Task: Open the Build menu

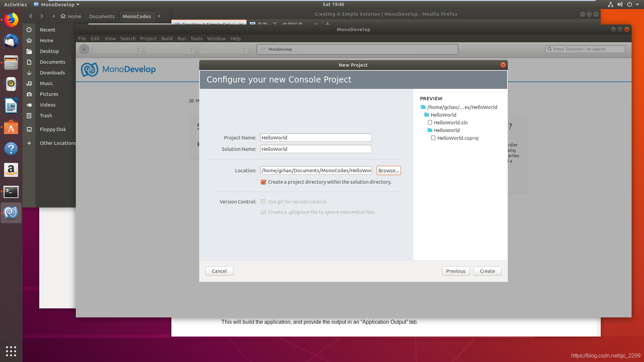Action: point(167,39)
